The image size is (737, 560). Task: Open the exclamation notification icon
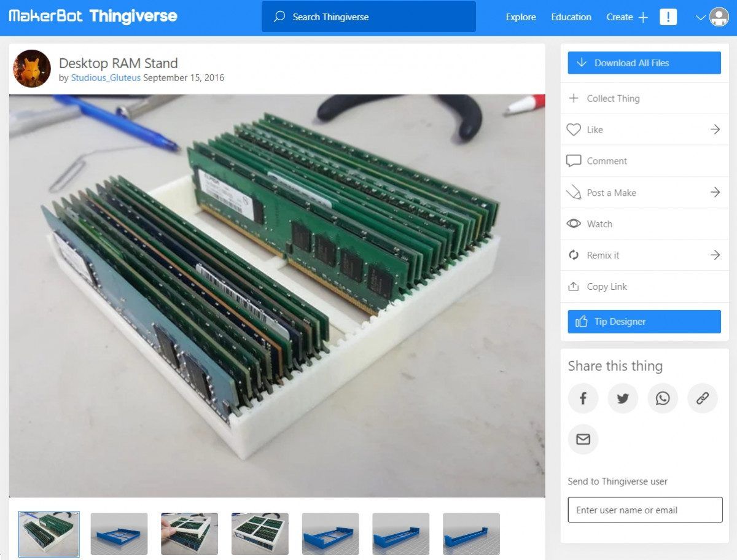click(x=668, y=17)
